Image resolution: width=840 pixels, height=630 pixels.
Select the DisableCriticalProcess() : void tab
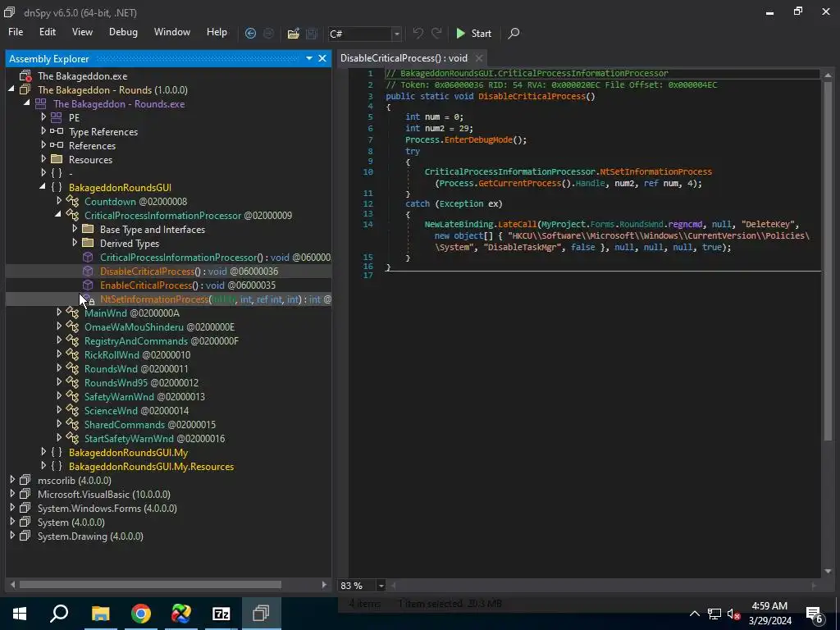[404, 58]
